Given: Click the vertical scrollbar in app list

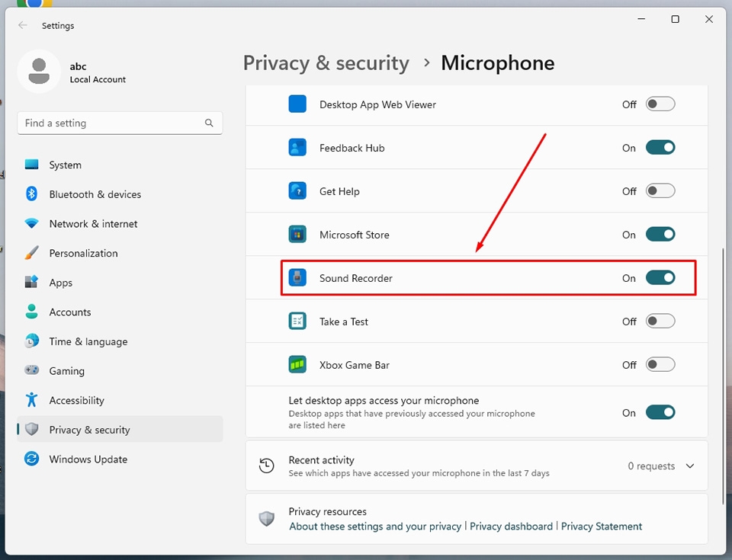Looking at the screenshot, I should coord(723,377).
